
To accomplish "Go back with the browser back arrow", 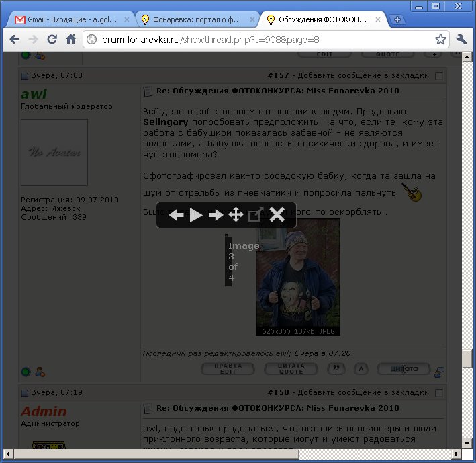I will pos(14,39).
